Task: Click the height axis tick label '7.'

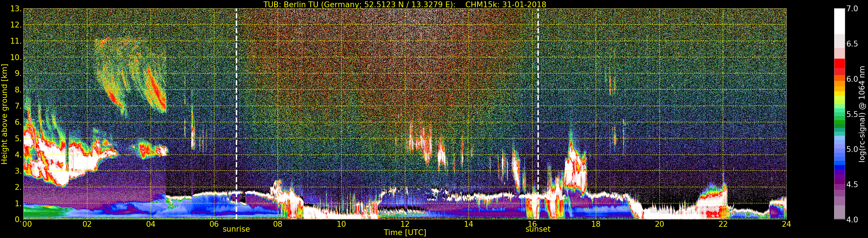Action: tap(18, 106)
